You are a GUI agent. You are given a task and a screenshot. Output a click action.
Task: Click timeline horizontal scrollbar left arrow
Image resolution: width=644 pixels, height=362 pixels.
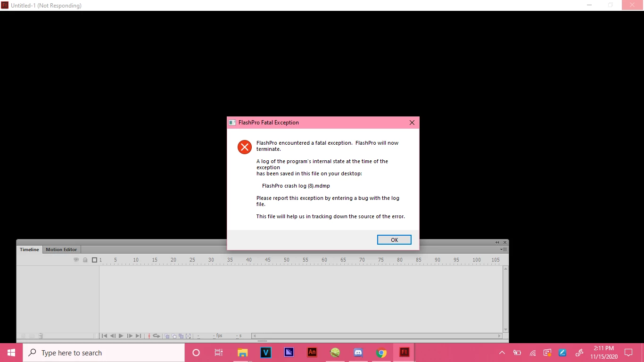coord(255,336)
